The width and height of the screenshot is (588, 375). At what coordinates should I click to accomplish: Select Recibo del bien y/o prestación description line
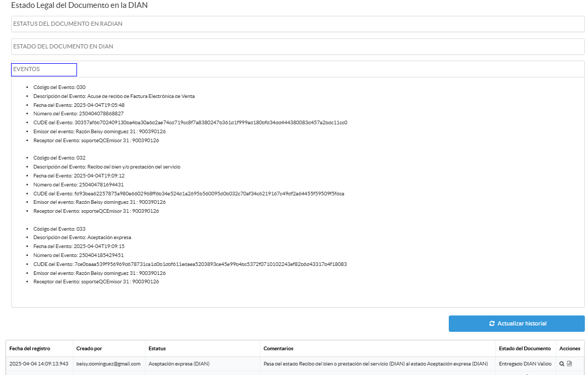[107, 167]
